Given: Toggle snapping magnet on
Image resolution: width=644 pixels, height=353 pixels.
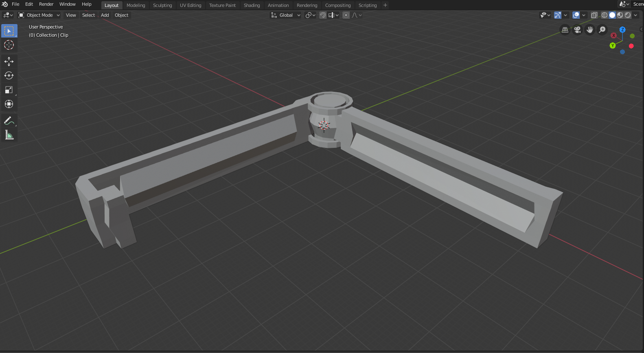Looking at the screenshot, I should (323, 15).
